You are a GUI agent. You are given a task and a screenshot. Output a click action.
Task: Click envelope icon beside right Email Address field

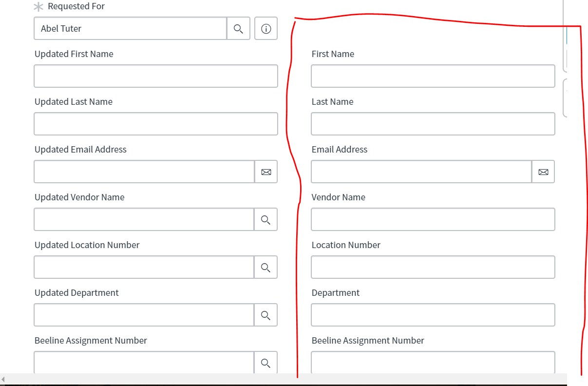tap(543, 172)
